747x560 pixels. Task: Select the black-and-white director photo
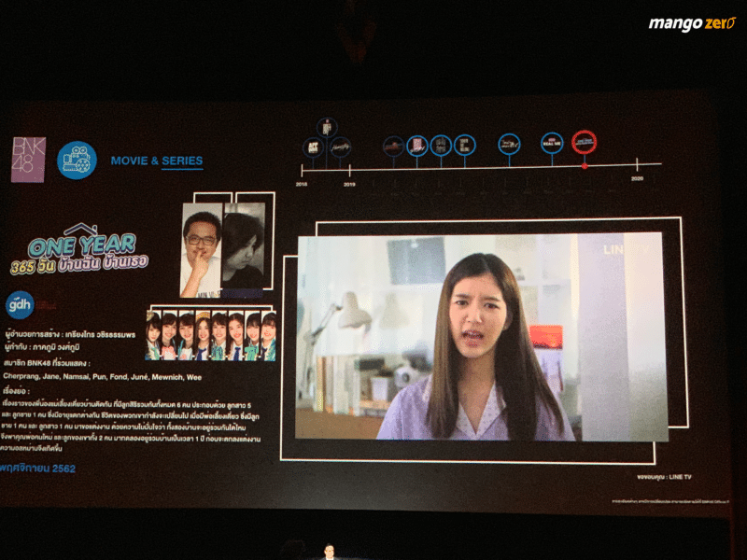pos(244,246)
